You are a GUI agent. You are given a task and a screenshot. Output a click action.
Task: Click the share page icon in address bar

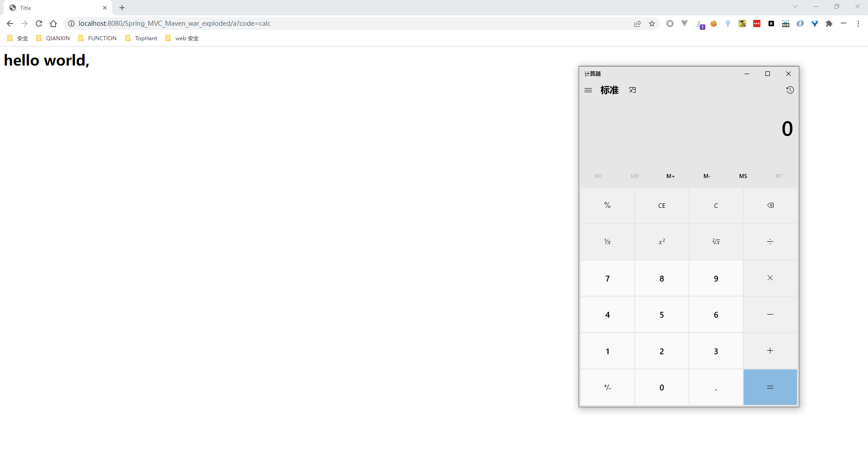click(x=637, y=23)
